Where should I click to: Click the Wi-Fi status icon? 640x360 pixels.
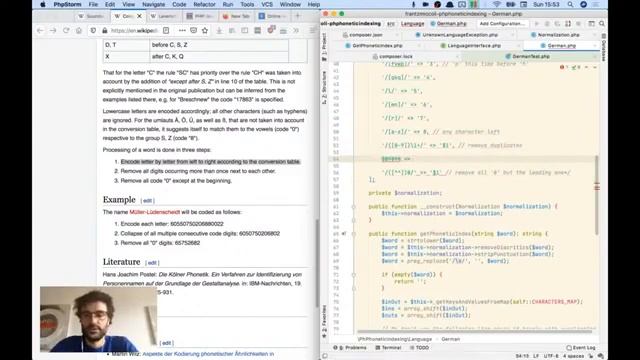pyautogui.click(x=497, y=4)
